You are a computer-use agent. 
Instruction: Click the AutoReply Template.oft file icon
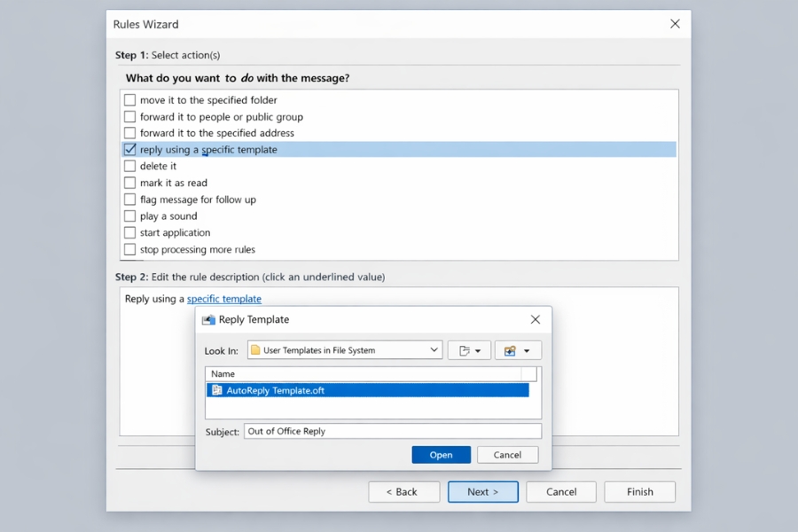[216, 390]
